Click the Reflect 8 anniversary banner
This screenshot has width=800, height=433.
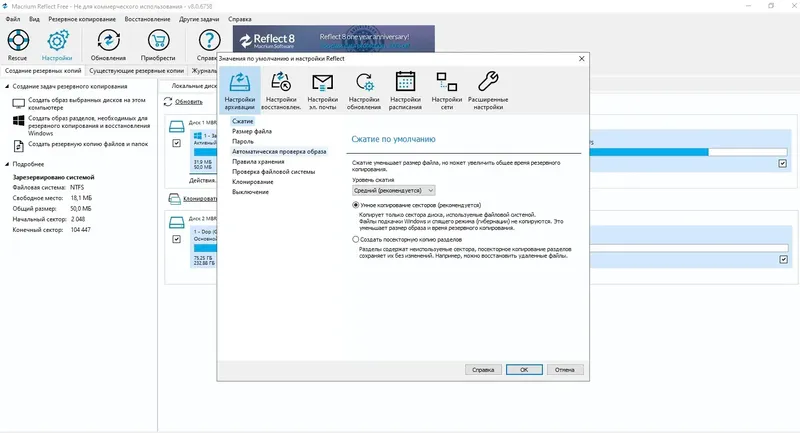[334, 39]
